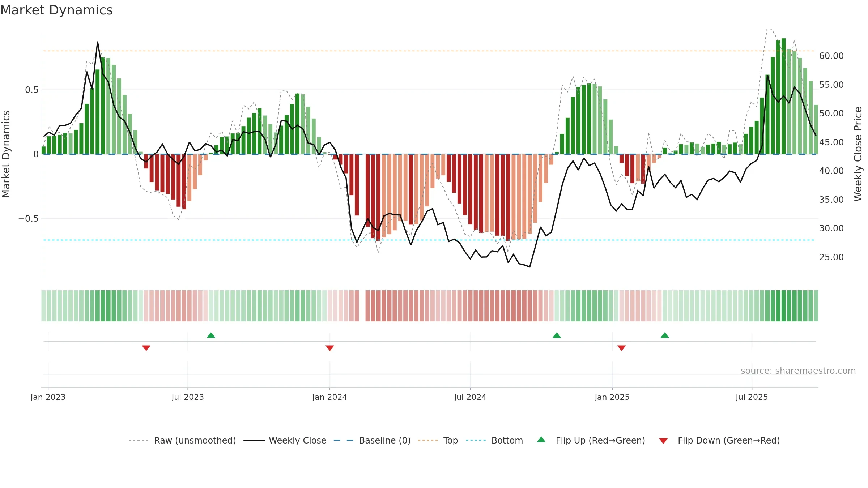Click the Jul 2023 x-axis label
868x488 pixels.
coord(188,397)
